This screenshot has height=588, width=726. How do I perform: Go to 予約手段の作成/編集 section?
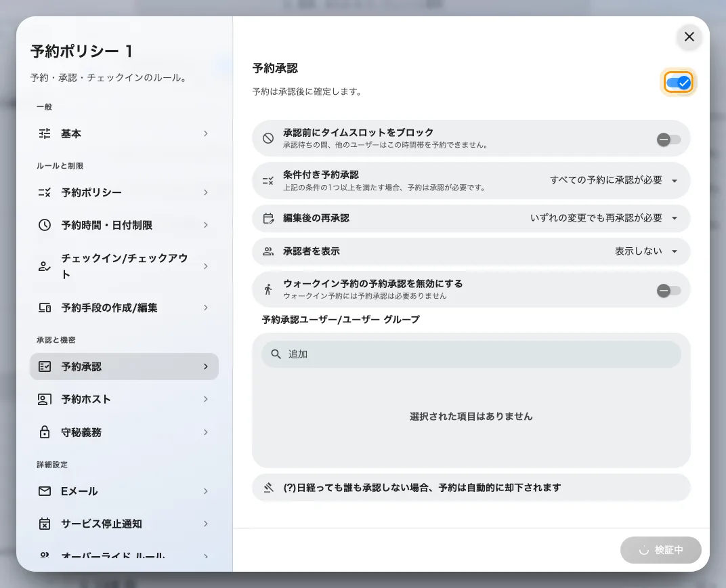(x=124, y=308)
